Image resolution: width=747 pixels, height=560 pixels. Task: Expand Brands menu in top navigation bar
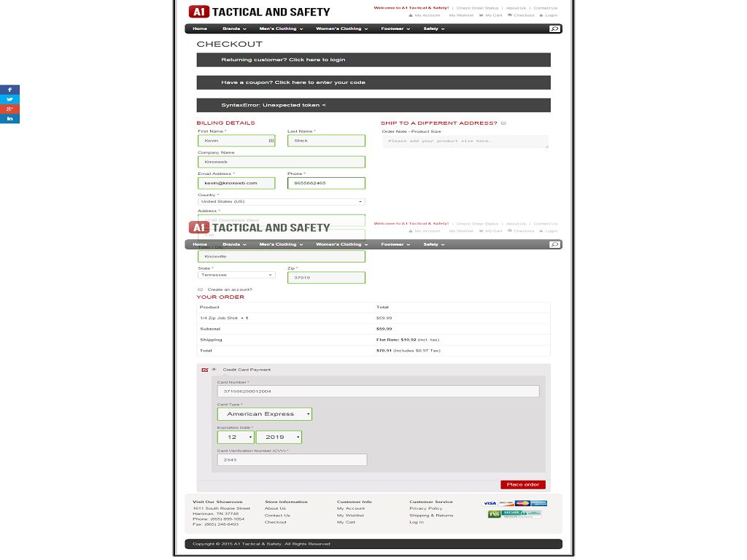pyautogui.click(x=234, y=28)
